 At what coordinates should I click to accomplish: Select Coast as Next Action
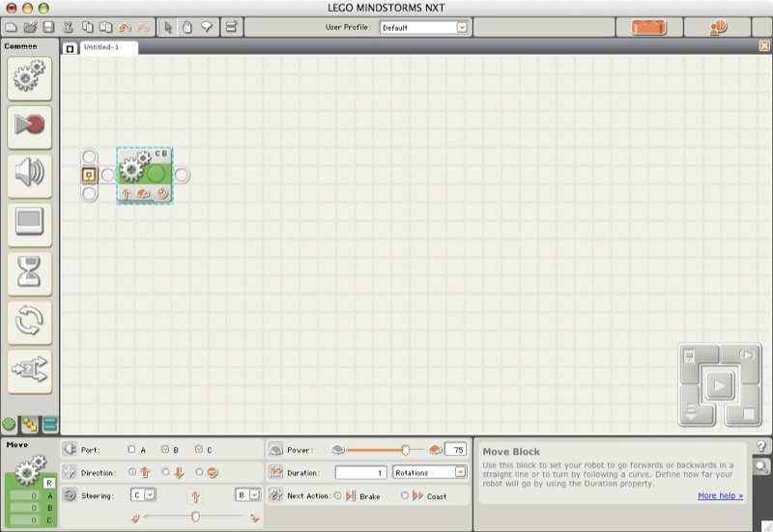[x=404, y=495]
